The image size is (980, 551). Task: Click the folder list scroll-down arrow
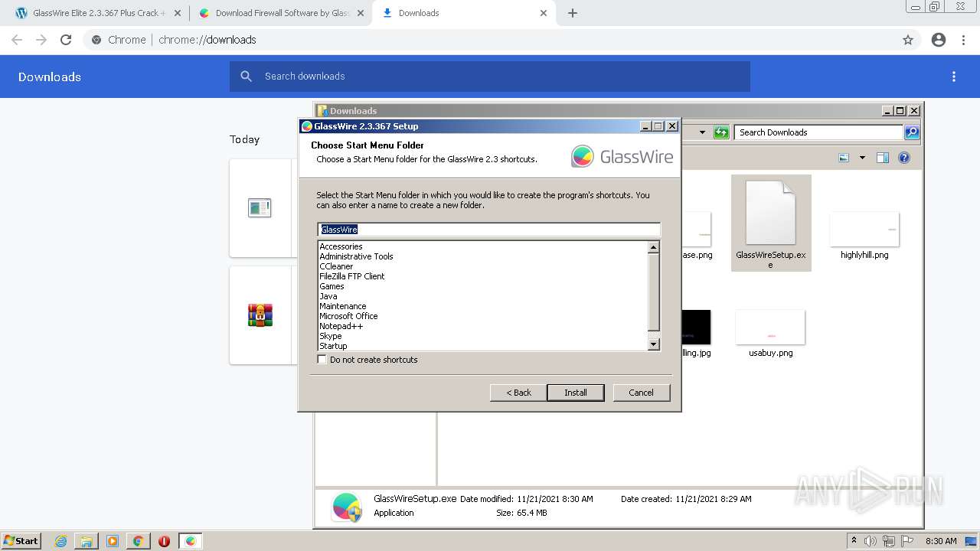pyautogui.click(x=654, y=344)
